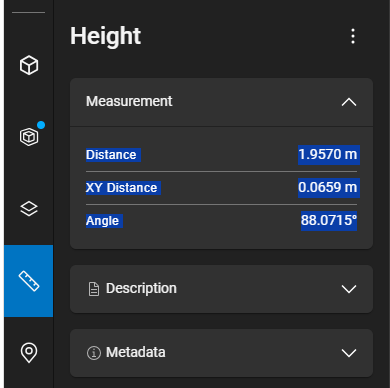Click the Description section label

tap(141, 288)
